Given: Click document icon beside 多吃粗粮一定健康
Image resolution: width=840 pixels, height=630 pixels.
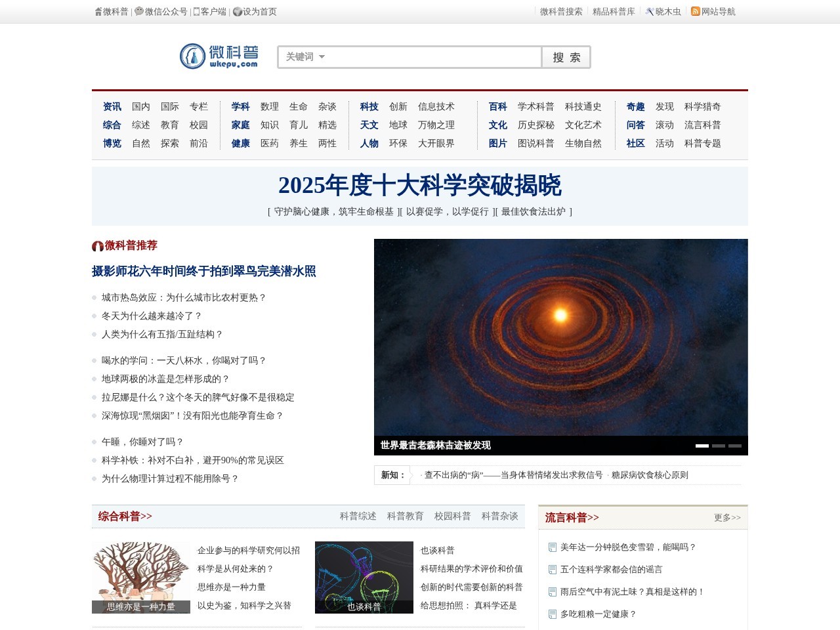Looking at the screenshot, I should click(553, 614).
